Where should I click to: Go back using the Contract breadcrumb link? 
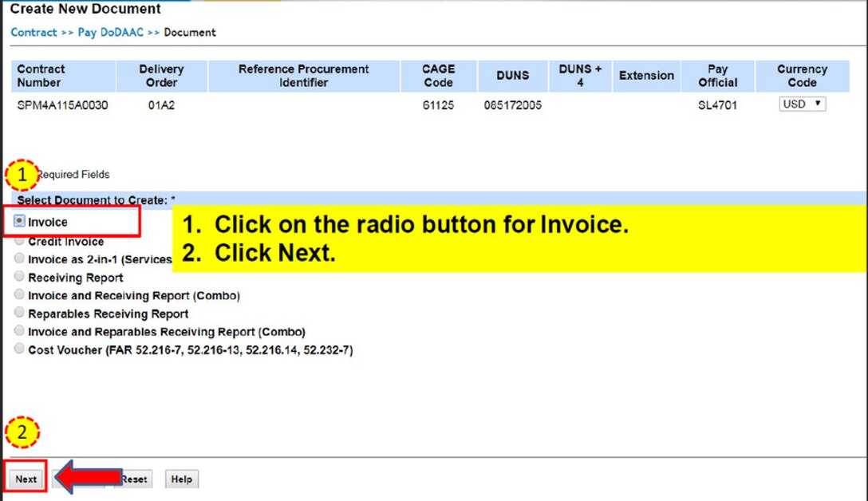tap(33, 33)
